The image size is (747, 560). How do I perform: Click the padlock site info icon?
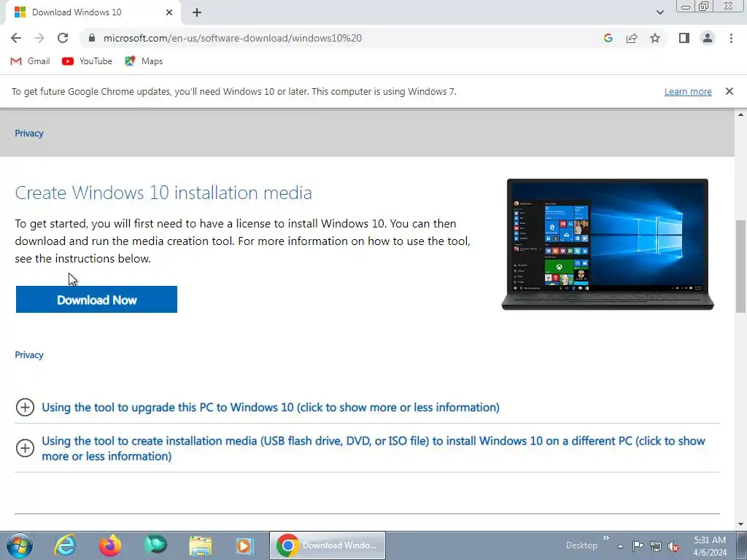92,38
